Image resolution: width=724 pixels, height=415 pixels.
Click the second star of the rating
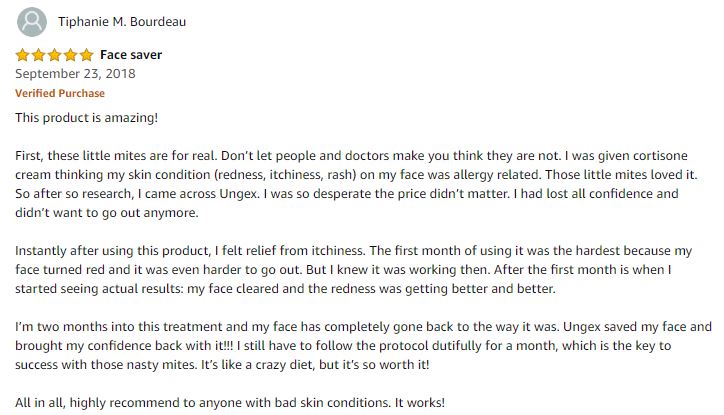(38, 55)
